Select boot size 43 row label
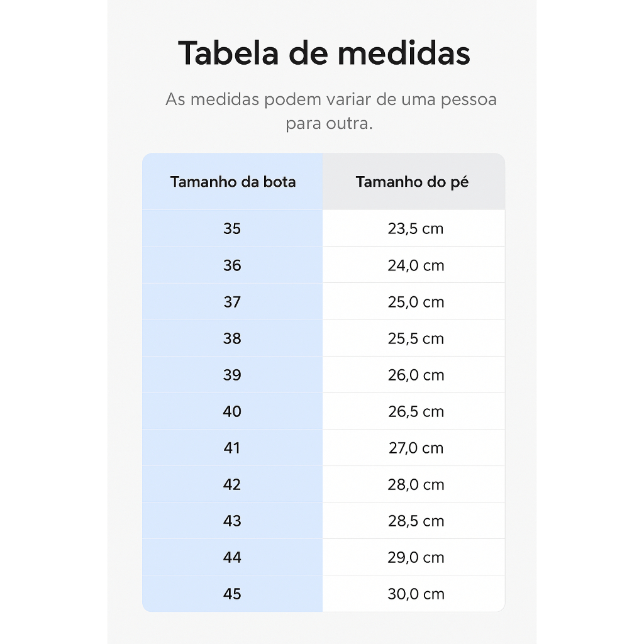The image size is (644, 644). point(232,521)
